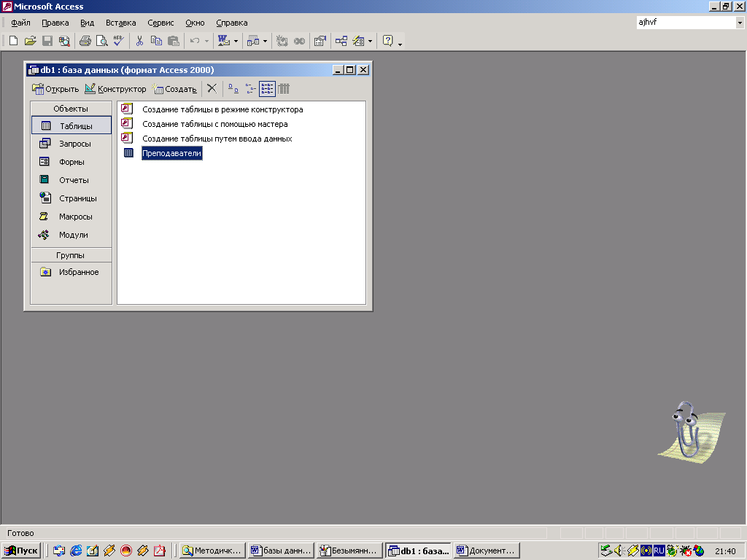The height and width of the screenshot is (560, 747).
Task: Open the Сервис menu
Action: pos(160,23)
